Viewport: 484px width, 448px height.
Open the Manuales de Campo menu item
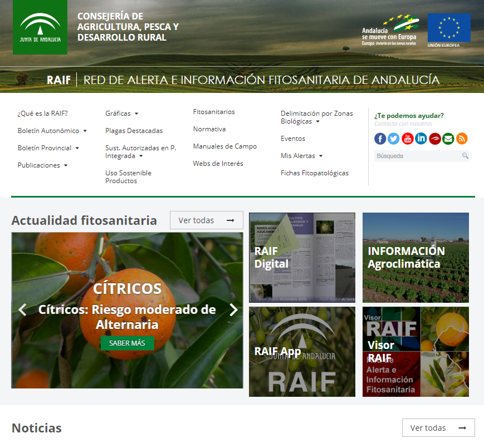click(x=224, y=146)
